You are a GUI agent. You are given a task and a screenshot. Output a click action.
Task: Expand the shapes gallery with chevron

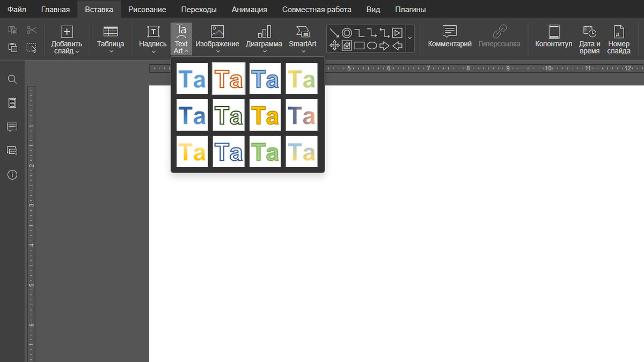[x=409, y=38]
